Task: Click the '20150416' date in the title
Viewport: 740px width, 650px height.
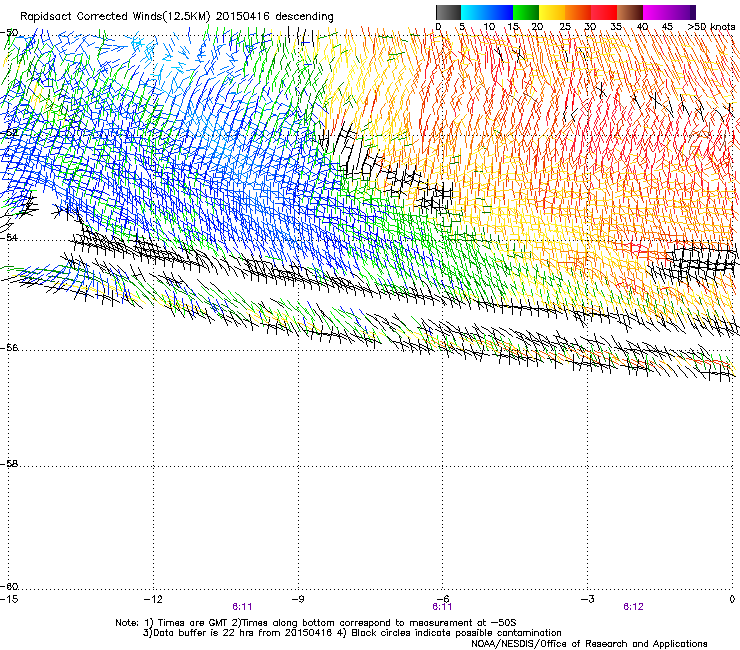Action: tap(243, 17)
